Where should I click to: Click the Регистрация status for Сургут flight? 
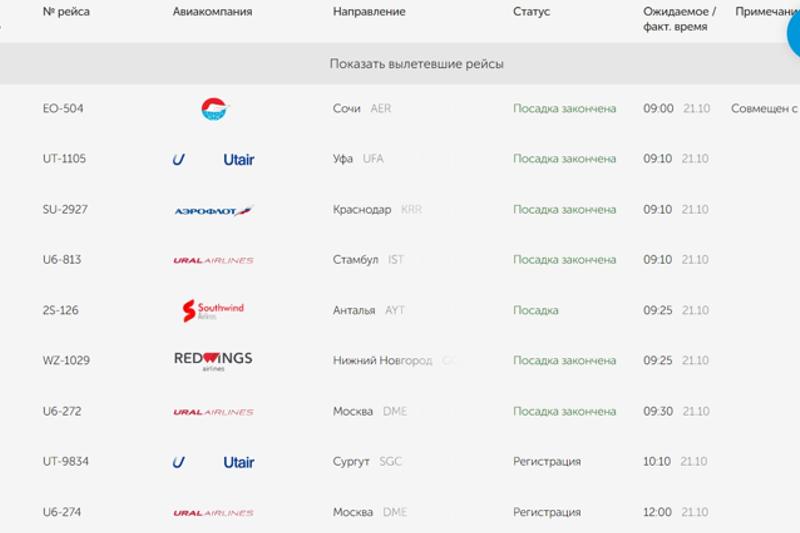pos(546,462)
